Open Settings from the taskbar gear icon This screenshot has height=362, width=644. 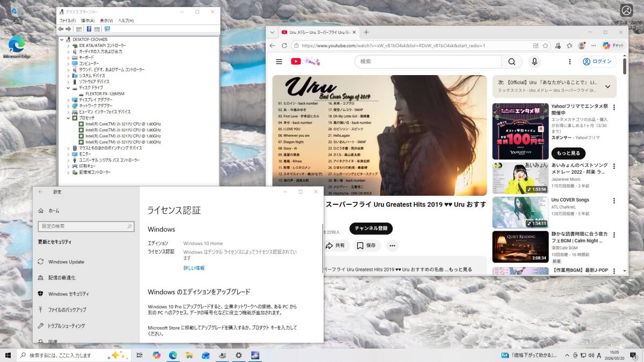pos(238,355)
